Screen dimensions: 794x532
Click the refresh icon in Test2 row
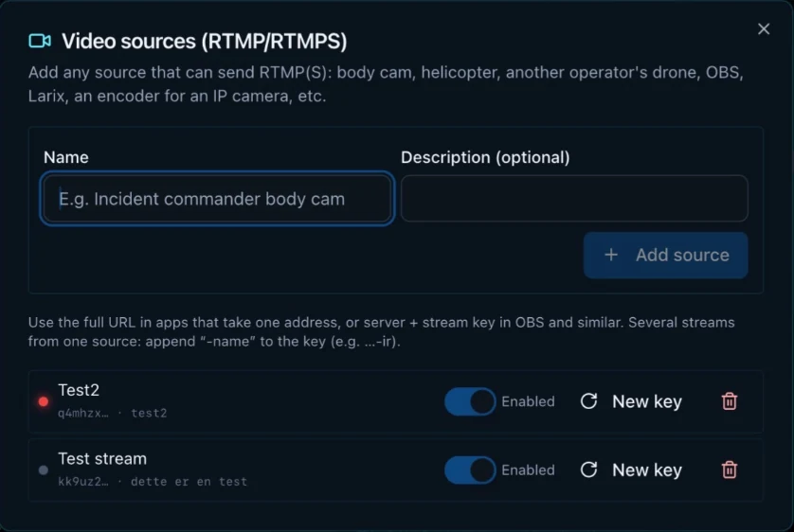pos(588,401)
